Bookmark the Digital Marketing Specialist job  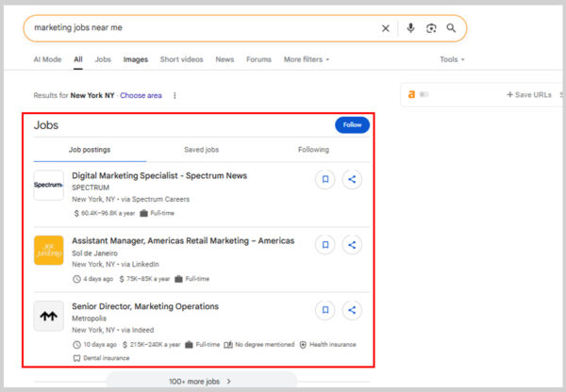pyautogui.click(x=325, y=179)
